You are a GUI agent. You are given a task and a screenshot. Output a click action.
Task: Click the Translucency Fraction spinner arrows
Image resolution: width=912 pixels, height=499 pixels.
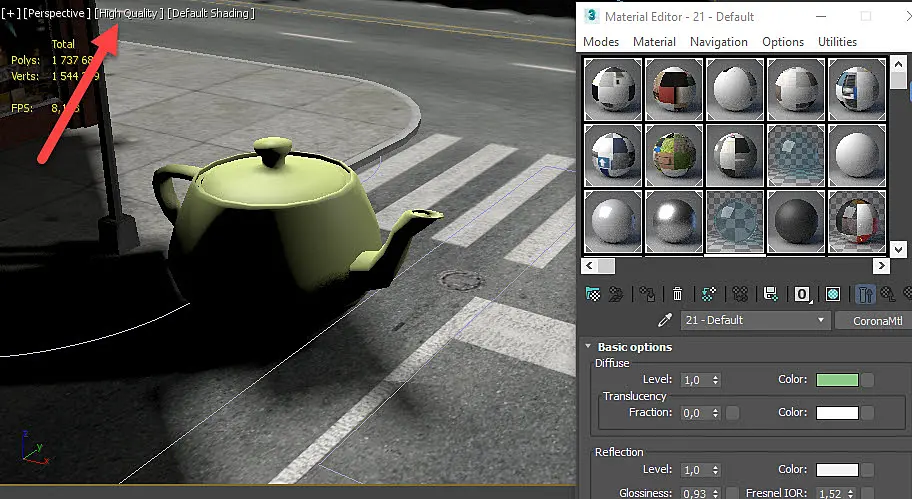click(x=715, y=413)
